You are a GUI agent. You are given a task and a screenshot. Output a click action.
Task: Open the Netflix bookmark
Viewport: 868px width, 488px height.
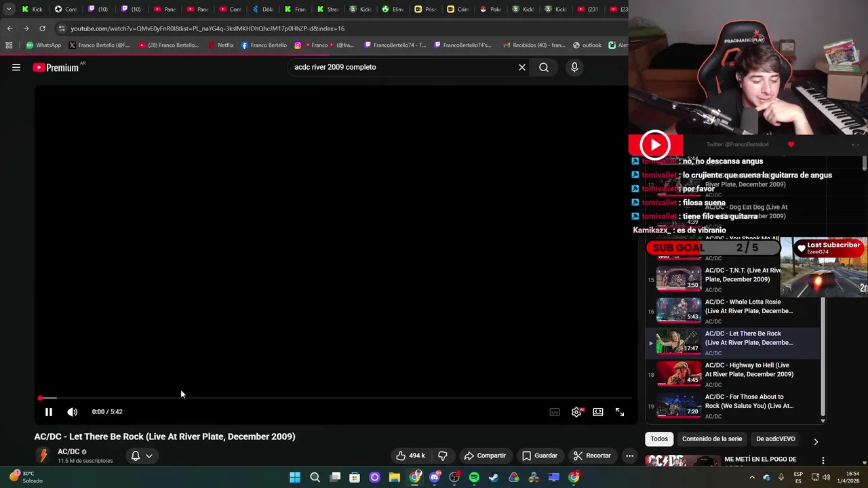click(x=221, y=45)
